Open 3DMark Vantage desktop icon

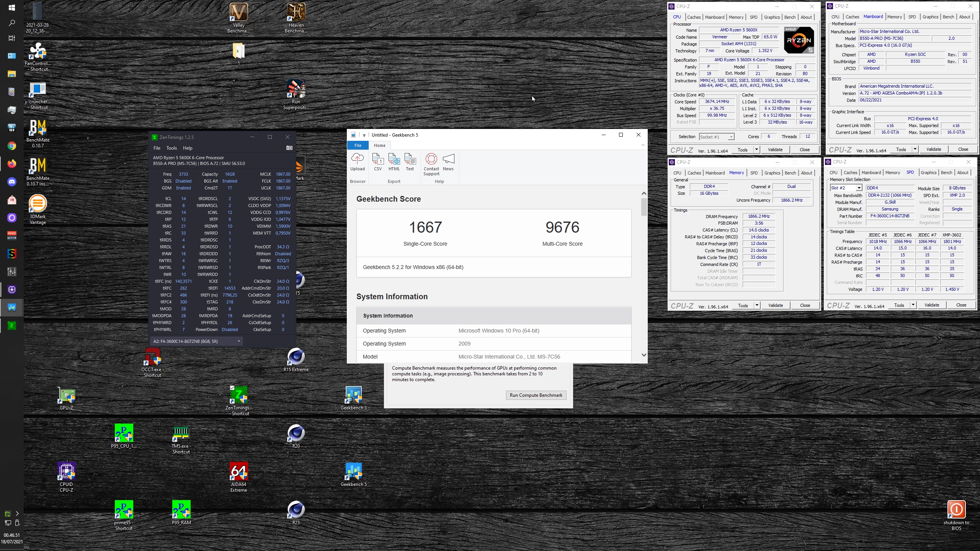tap(38, 209)
